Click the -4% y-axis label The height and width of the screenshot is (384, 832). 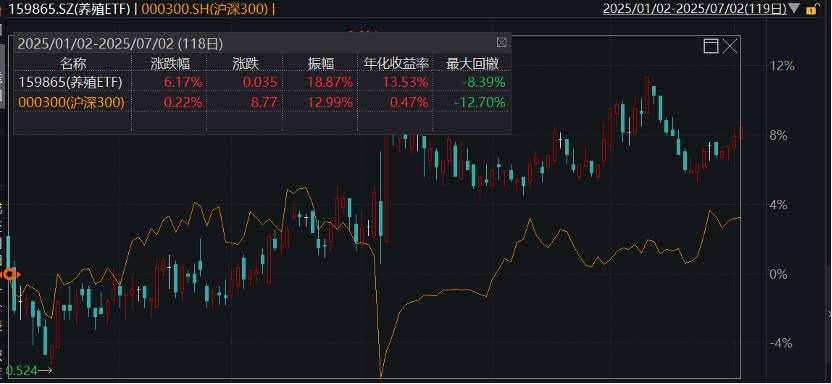tap(782, 343)
